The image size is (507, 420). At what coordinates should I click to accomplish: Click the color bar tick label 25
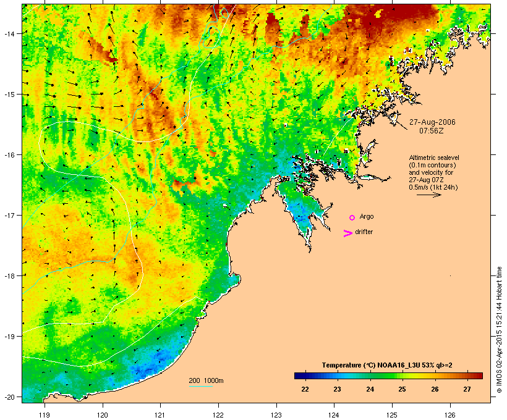coord(402,389)
